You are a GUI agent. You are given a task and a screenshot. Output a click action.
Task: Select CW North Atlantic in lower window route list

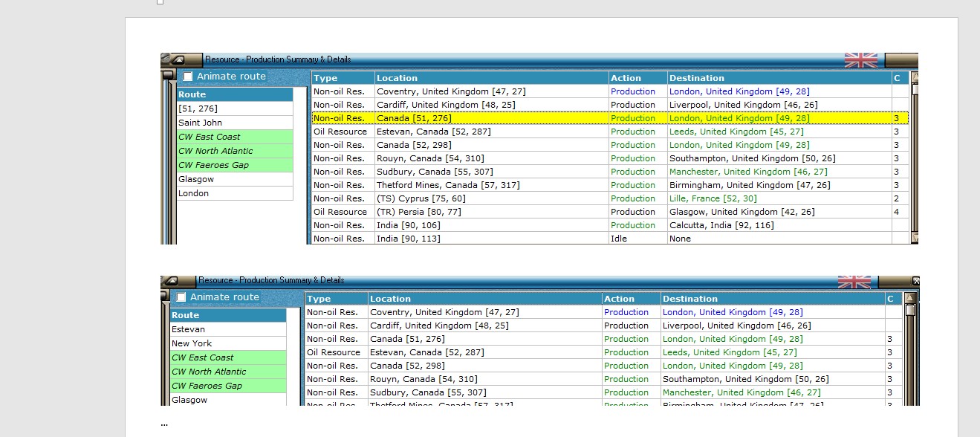click(x=228, y=372)
